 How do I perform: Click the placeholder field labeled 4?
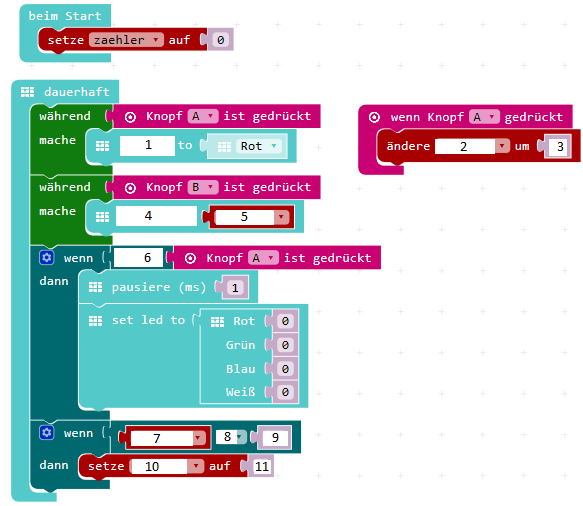click(x=156, y=216)
